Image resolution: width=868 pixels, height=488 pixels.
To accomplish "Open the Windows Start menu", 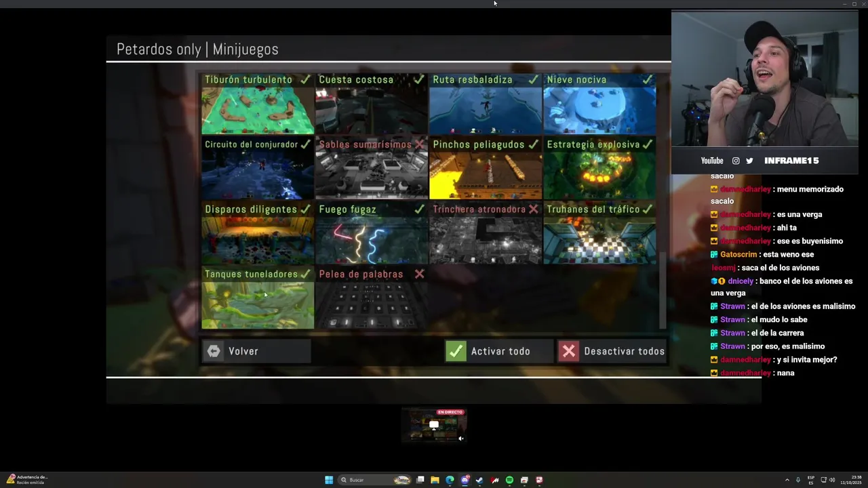I will point(329,480).
